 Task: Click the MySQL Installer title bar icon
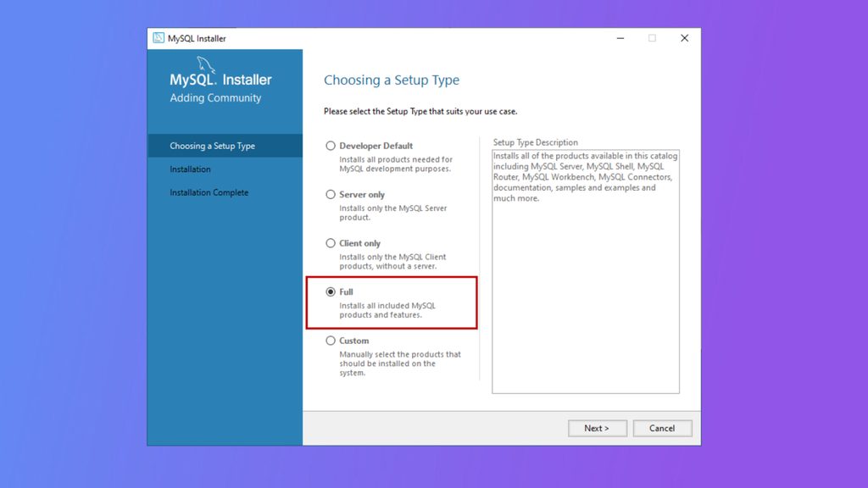click(159, 37)
